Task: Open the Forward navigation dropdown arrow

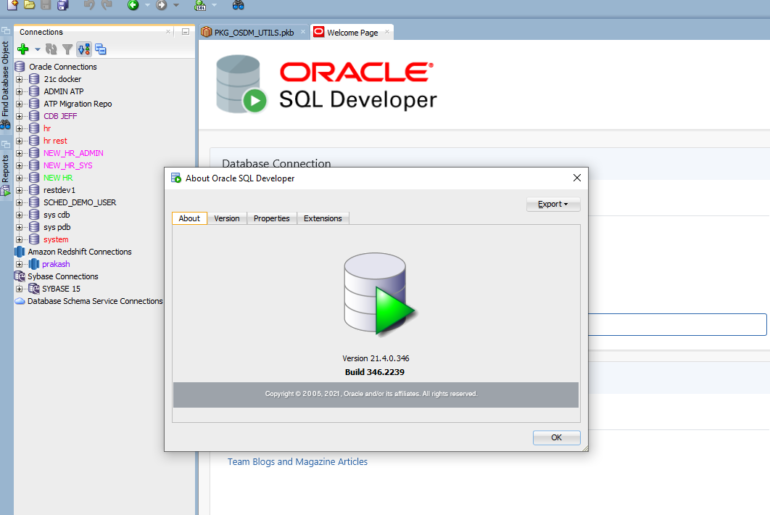Action: tap(176, 5)
